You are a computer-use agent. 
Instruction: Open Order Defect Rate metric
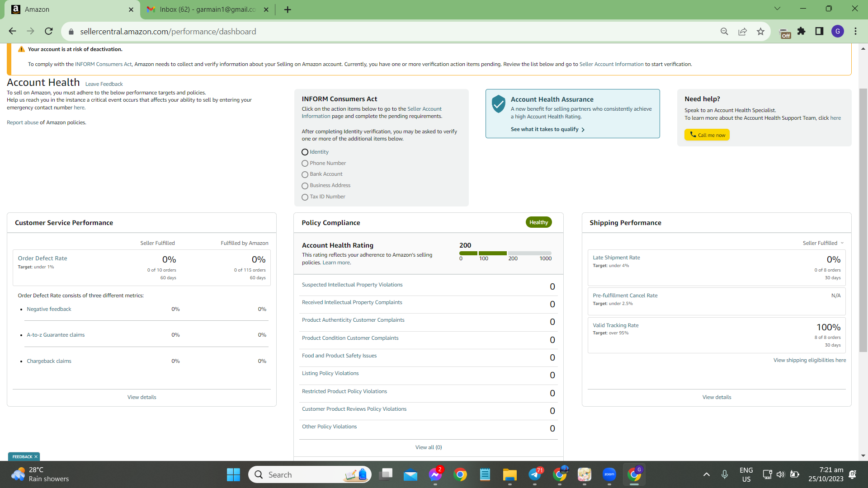pyautogui.click(x=42, y=258)
